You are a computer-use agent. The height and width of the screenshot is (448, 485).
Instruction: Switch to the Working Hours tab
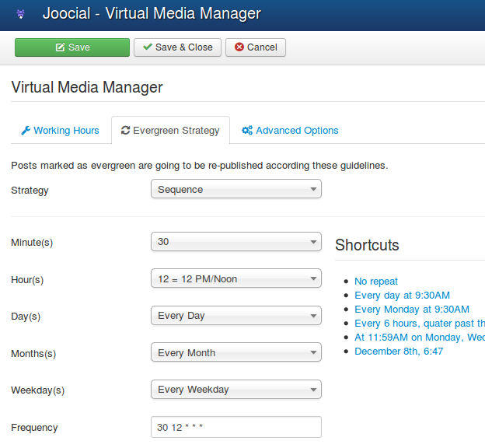(x=60, y=131)
